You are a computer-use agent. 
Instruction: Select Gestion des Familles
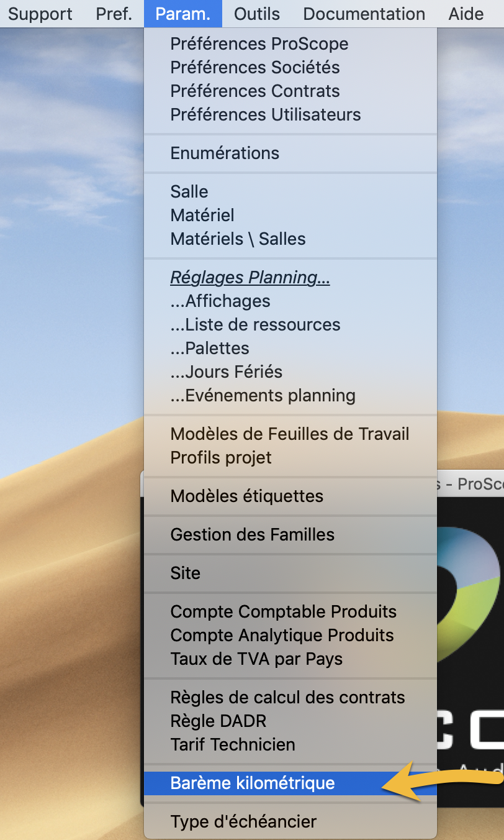tap(252, 535)
